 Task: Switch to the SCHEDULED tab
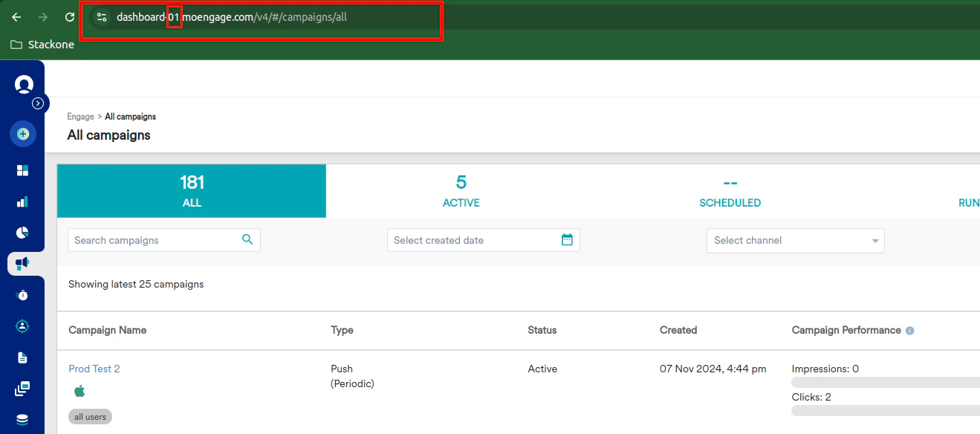click(730, 191)
